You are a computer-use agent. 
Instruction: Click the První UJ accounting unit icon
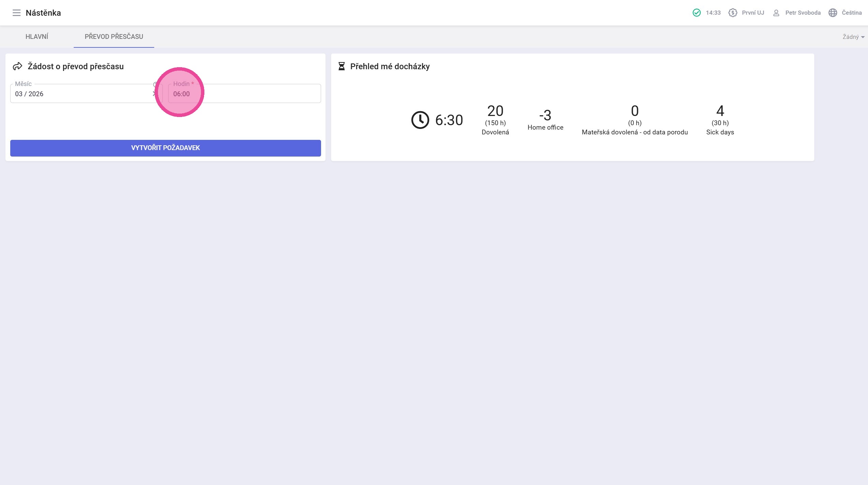click(x=733, y=13)
